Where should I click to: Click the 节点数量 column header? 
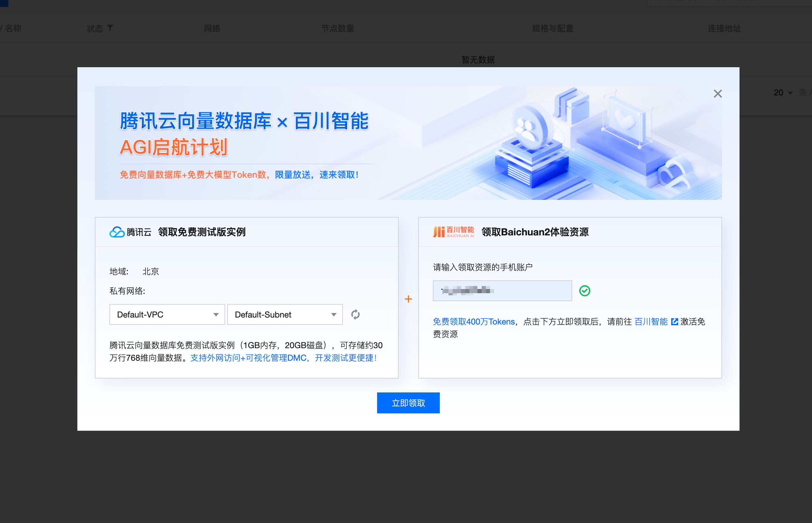tap(337, 29)
